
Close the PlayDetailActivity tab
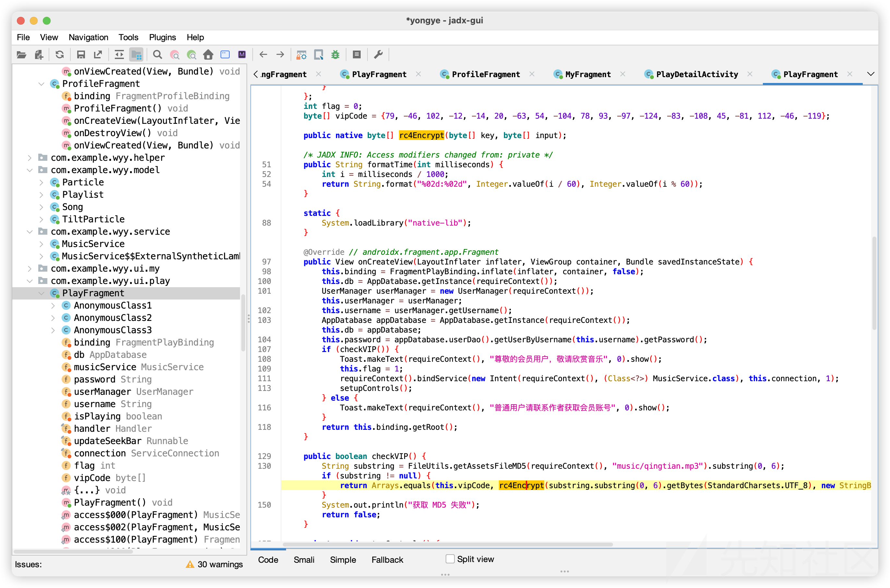tap(750, 74)
